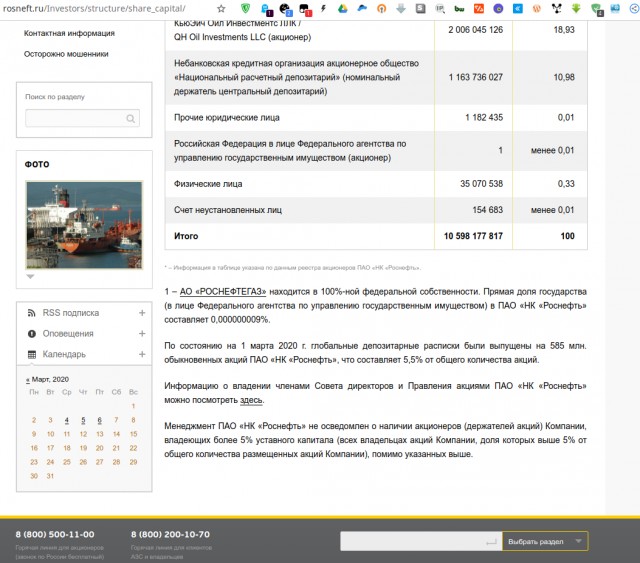The image size is (640, 563).
Task: Open the WordPress W extension icon
Action: [537, 8]
